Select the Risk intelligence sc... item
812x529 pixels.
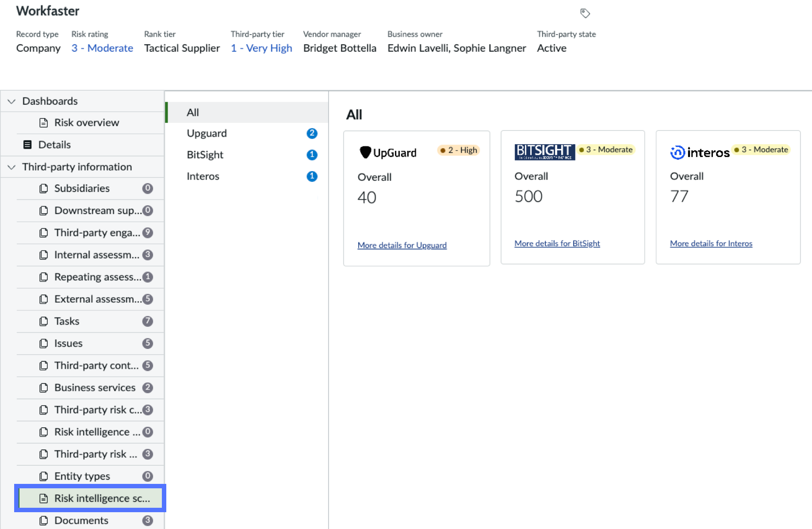90,498
